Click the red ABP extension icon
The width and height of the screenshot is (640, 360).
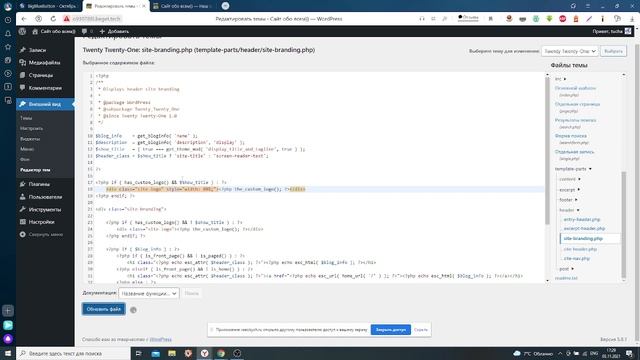[562, 19]
